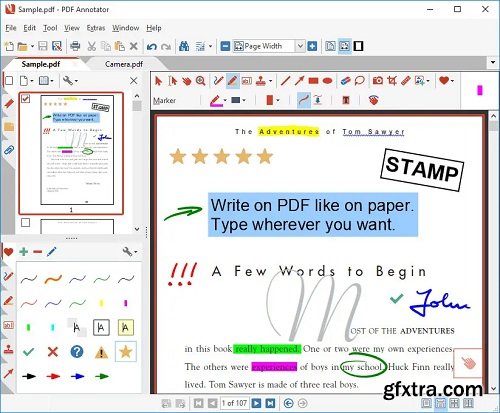Select the blue question mark stamp favorite
This screenshot has width=500, height=413.
(x=77, y=352)
